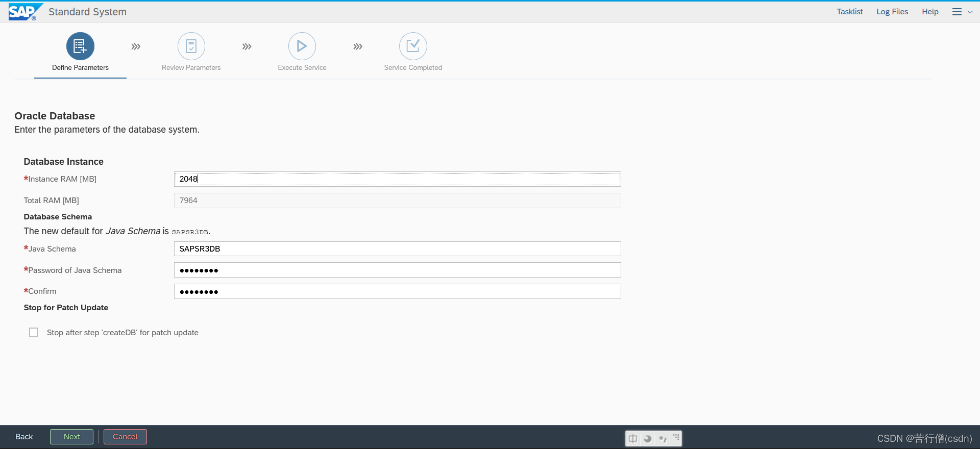Click 'Enter the parameters of the database system.' text

point(107,130)
